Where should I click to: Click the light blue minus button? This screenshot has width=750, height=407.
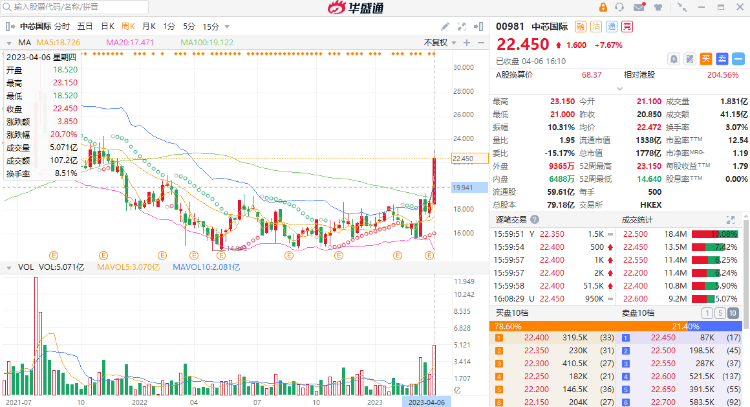pyautogui.click(x=739, y=59)
